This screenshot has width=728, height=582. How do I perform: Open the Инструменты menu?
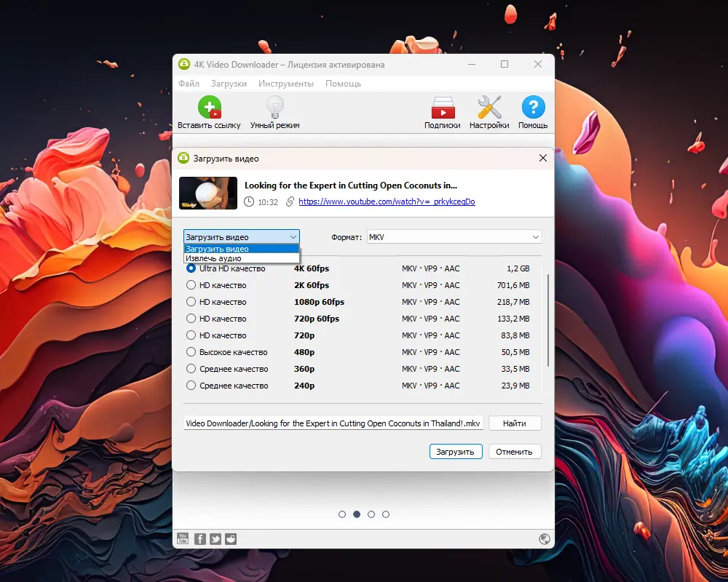pyautogui.click(x=286, y=84)
